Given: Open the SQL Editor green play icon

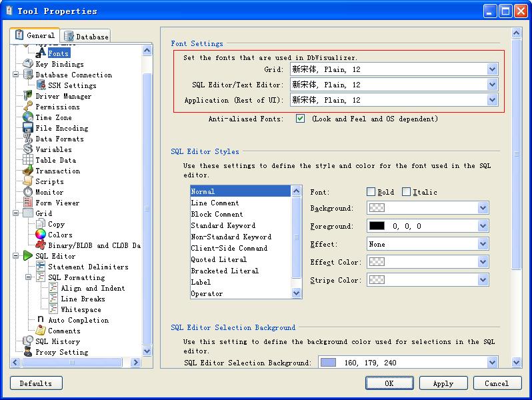Looking at the screenshot, I should point(28,256).
